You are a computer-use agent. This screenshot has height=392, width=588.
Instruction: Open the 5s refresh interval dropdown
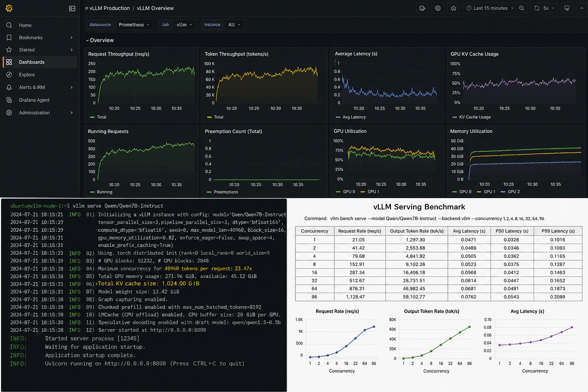pos(548,8)
